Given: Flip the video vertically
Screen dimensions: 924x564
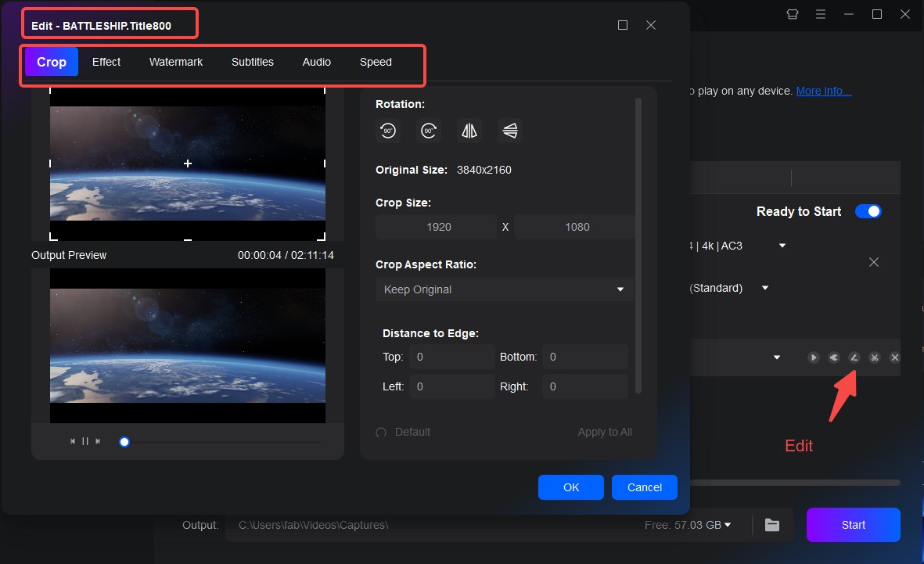Looking at the screenshot, I should click(x=510, y=131).
